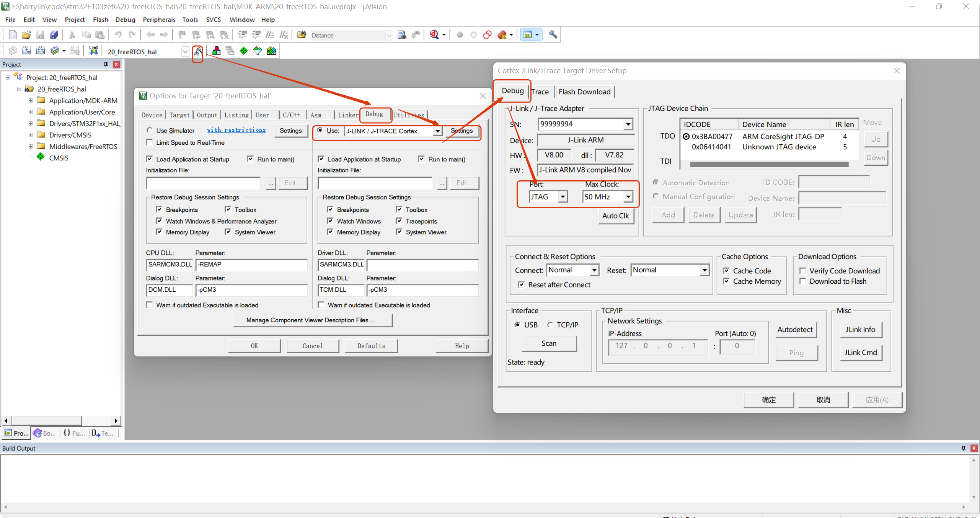Click the Open file folder icon
Screen dimensions: 980x518
tap(26, 35)
